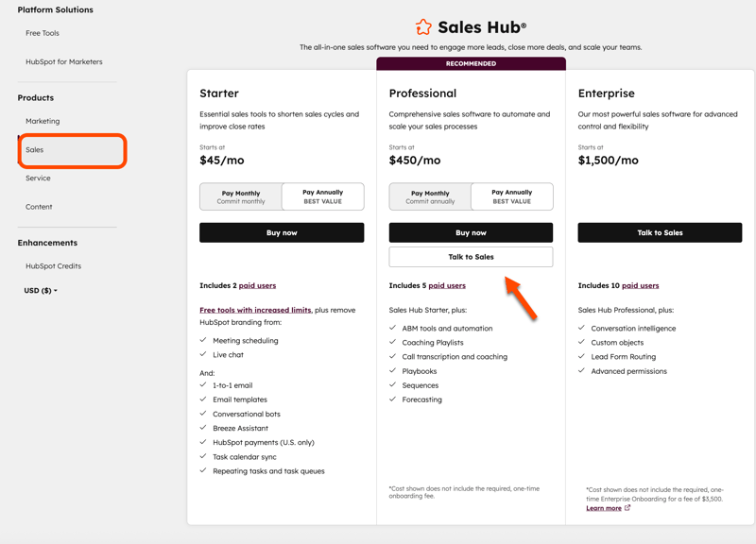The height and width of the screenshot is (544, 756).
Task: Click Buy now on the Starter plan
Action: click(x=282, y=232)
